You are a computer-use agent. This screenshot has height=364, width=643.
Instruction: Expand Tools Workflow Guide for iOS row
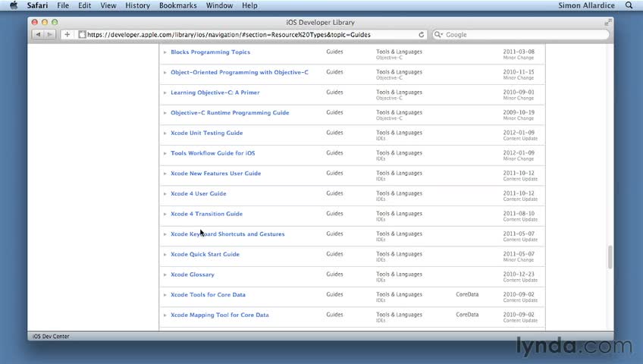pyautogui.click(x=165, y=153)
